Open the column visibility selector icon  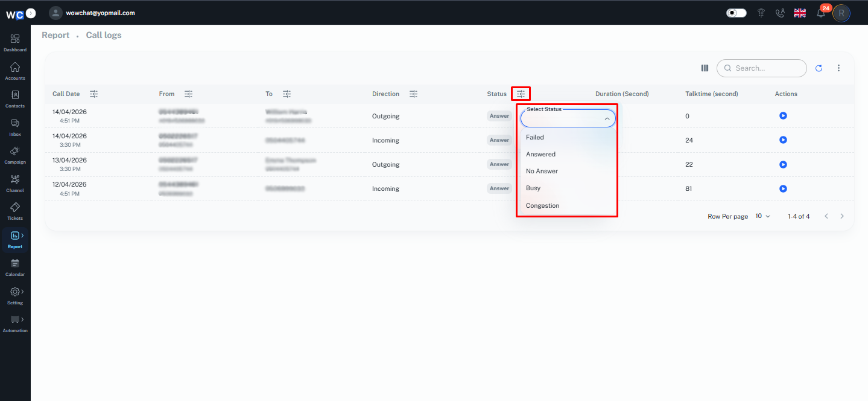pos(705,68)
